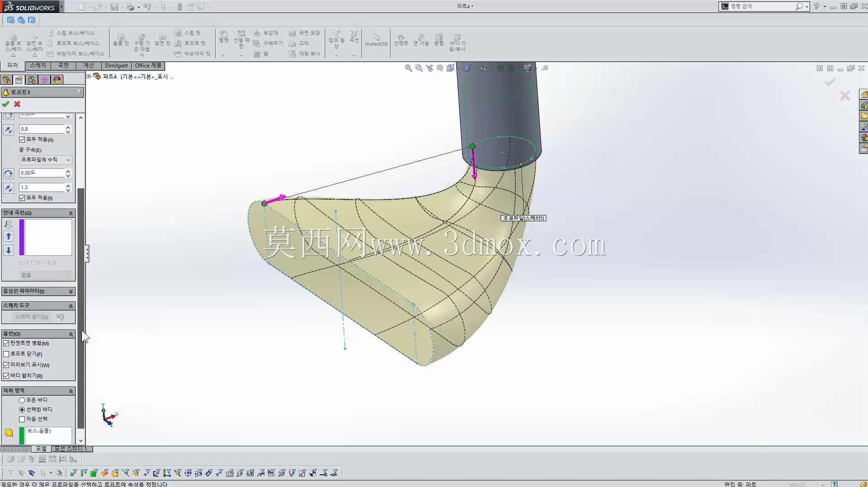
Task: Collapse 스케치 도구 section
Action: 71,306
